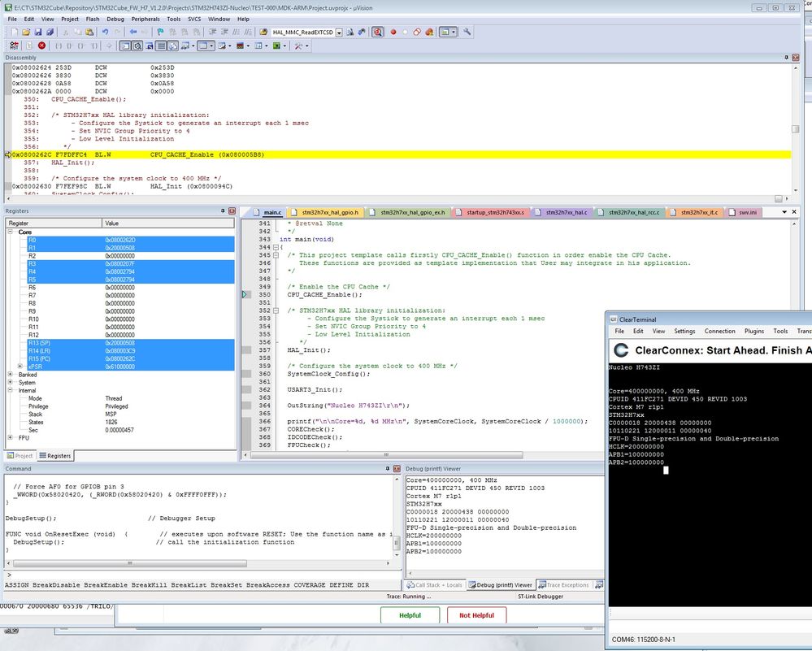812x651 pixels.
Task: Switch to the Trace Exceptions tab
Action: [563, 585]
